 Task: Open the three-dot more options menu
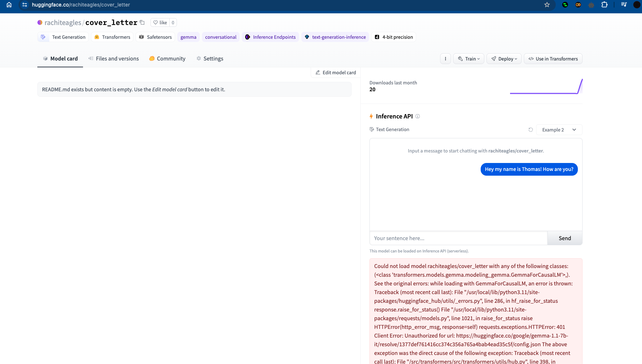pyautogui.click(x=445, y=59)
